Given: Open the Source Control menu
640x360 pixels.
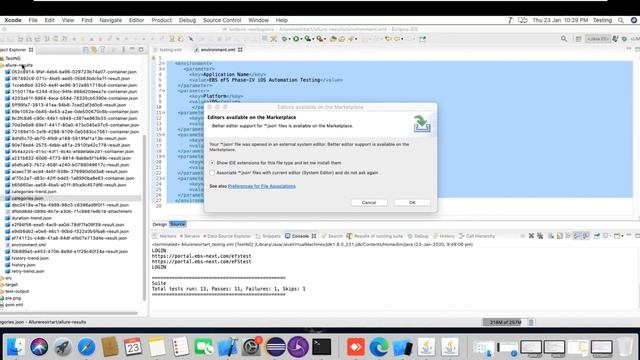Looking at the screenshot, I should point(222,20).
